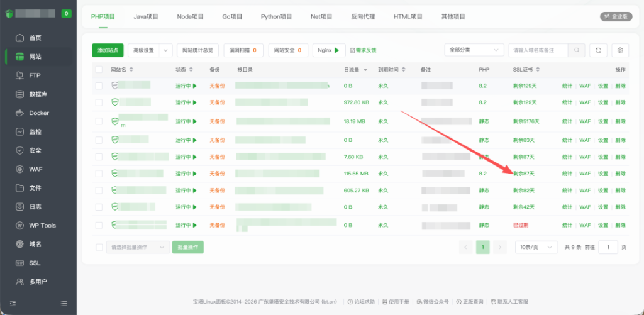Click the 网站安全 button
This screenshot has width=644, height=315.
tap(288, 50)
